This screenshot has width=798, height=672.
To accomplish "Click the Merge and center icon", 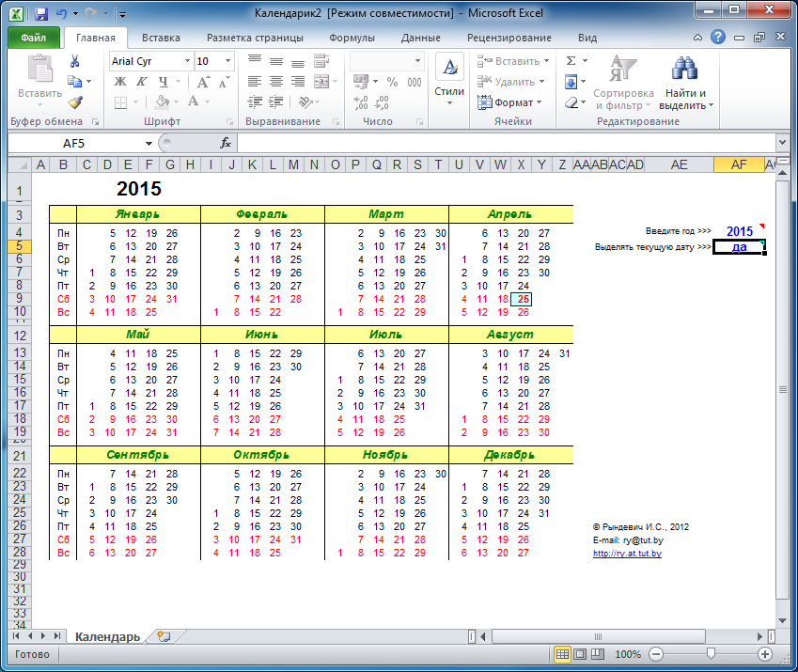I will coord(321,82).
